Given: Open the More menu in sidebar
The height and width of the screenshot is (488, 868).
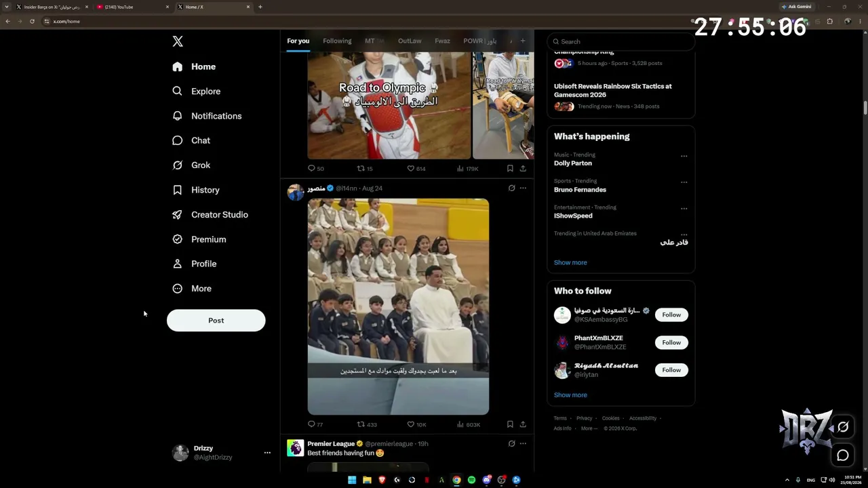Looking at the screenshot, I should tap(192, 288).
